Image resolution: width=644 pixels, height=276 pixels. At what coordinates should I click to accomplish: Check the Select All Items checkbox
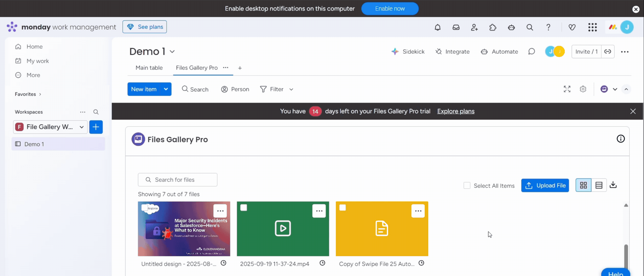click(x=467, y=186)
